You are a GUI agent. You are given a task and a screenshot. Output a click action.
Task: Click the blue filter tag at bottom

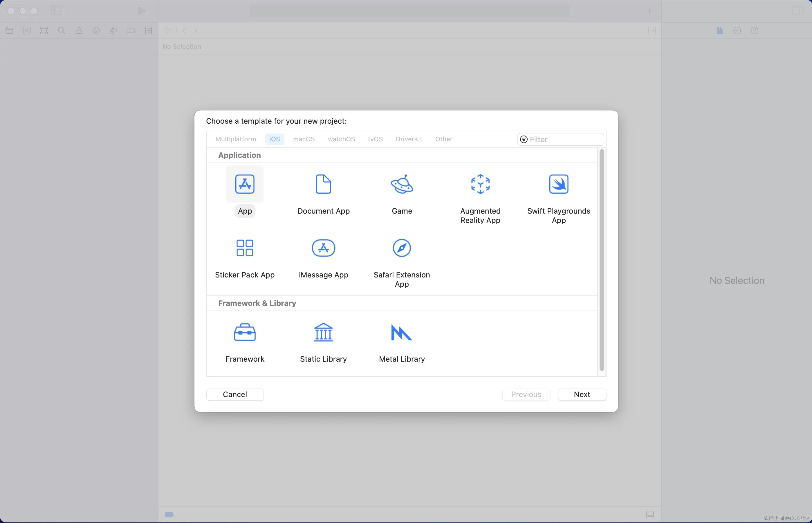point(169,515)
